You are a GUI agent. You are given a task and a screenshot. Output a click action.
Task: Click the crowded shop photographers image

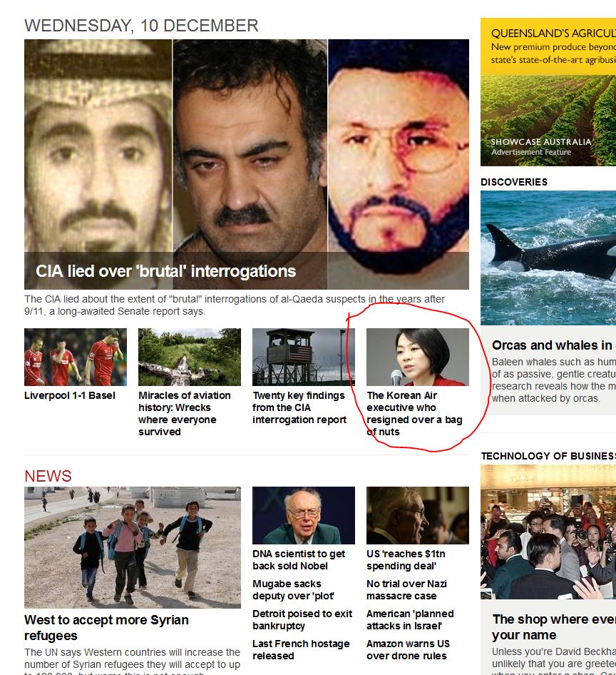pyautogui.click(x=548, y=532)
